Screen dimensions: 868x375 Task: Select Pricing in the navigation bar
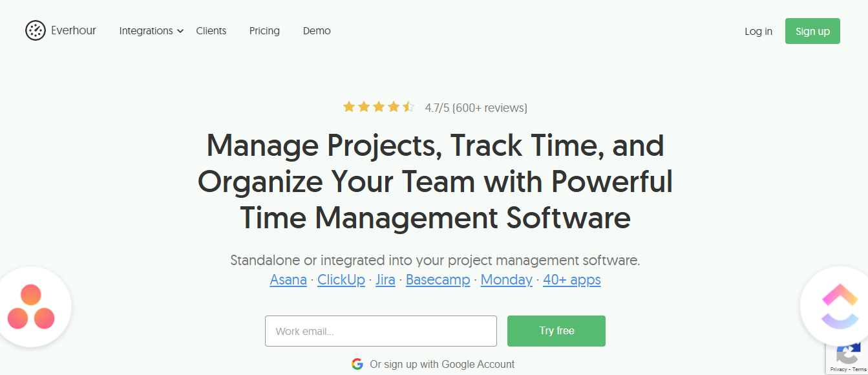click(x=264, y=30)
